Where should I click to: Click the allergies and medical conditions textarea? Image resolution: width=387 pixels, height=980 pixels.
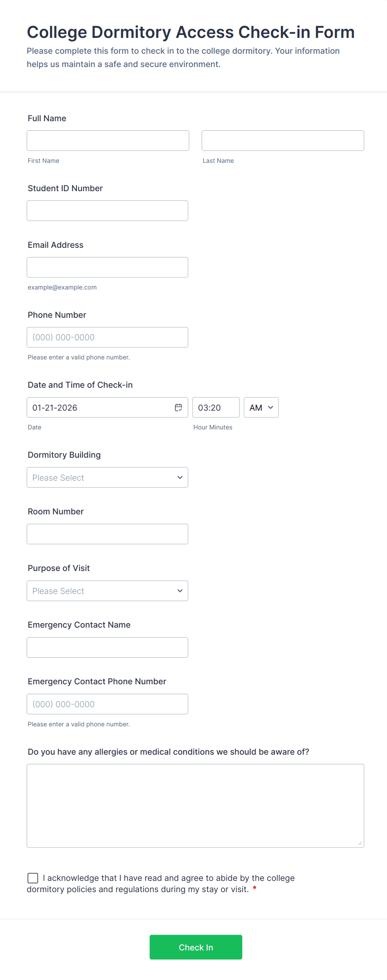pos(195,805)
